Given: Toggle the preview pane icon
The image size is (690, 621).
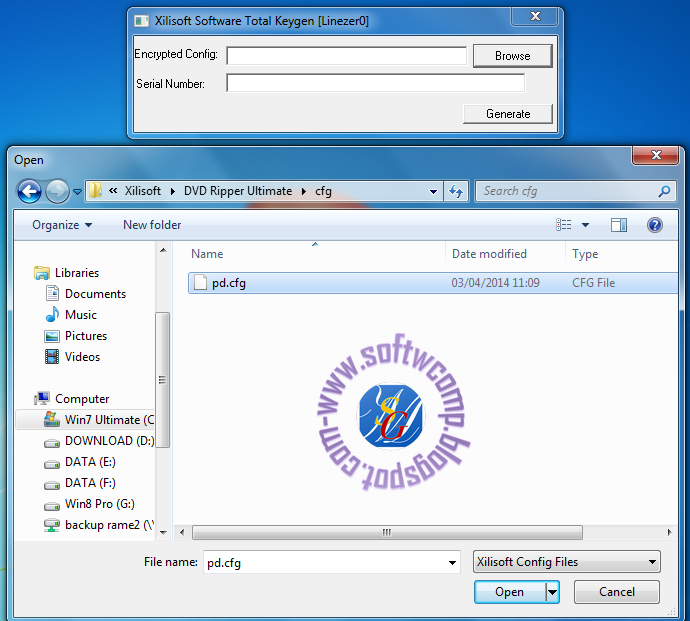Looking at the screenshot, I should [619, 225].
